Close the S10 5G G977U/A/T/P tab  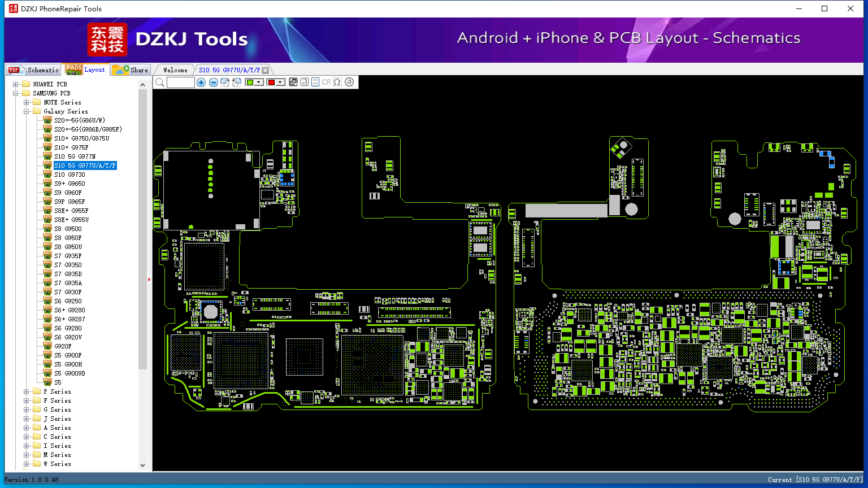[266, 71]
